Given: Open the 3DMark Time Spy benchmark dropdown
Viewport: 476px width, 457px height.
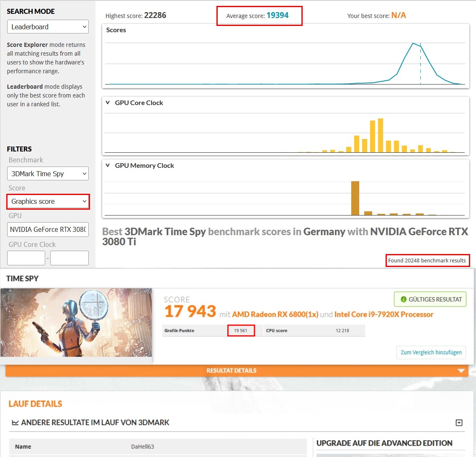Looking at the screenshot, I should click(x=48, y=174).
